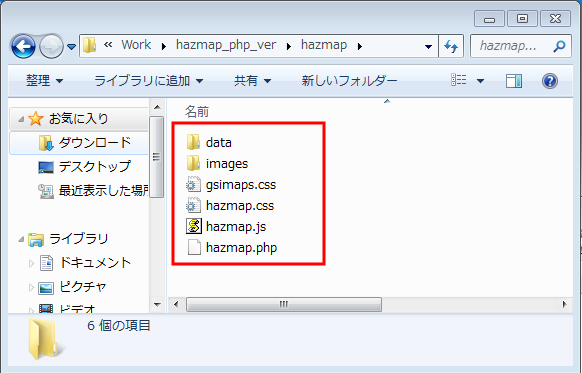The height and width of the screenshot is (373, 582).
Task: Change view with the view icon
Action: coord(459,80)
